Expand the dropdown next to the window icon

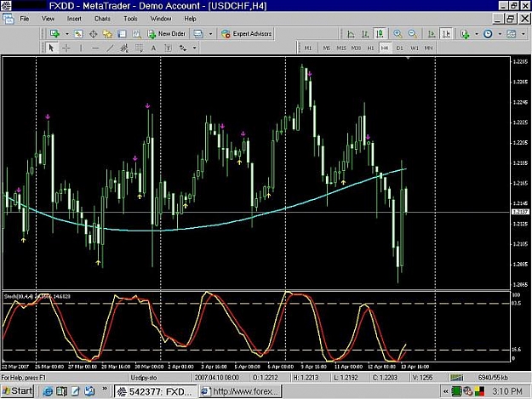click(x=210, y=33)
